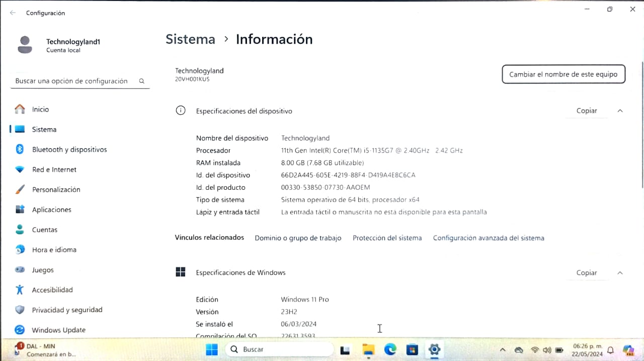
Task: Select the RAM value 8.00 GB text
Action: [323, 163]
